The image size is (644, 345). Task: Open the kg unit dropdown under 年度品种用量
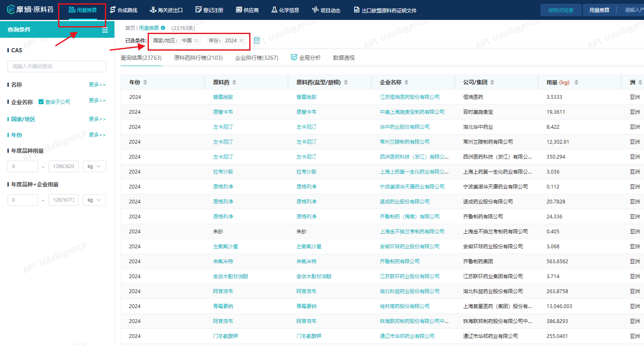coord(94,166)
